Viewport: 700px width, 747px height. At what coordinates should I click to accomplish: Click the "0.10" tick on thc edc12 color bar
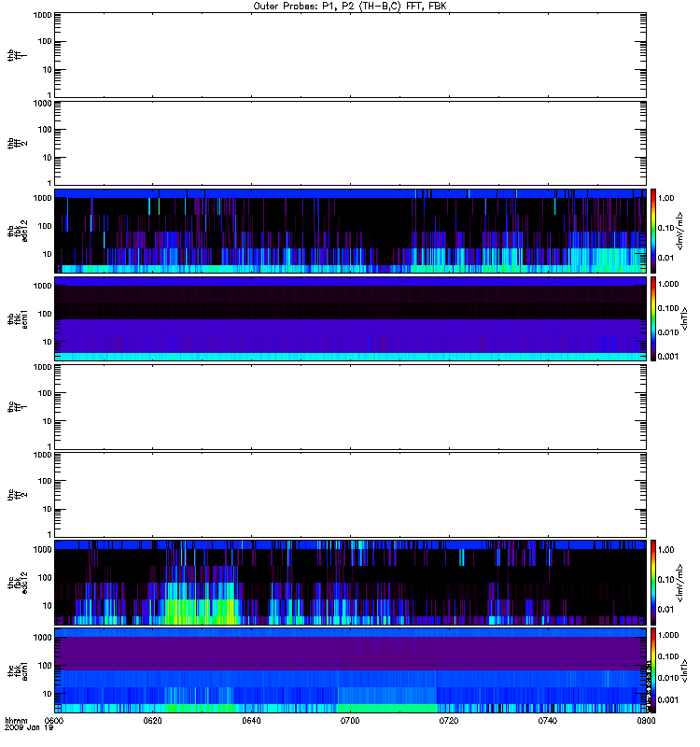point(666,579)
